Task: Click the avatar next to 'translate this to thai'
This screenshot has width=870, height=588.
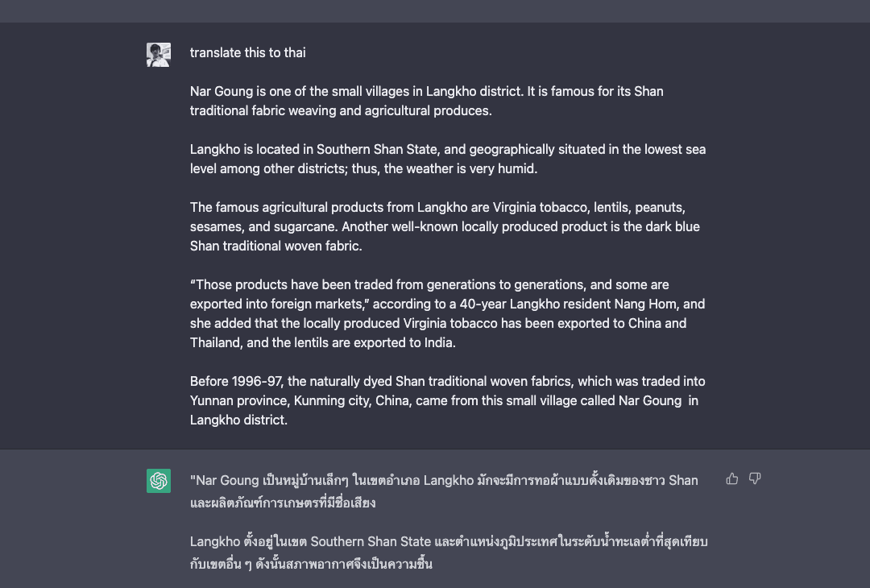Action: pos(159,54)
